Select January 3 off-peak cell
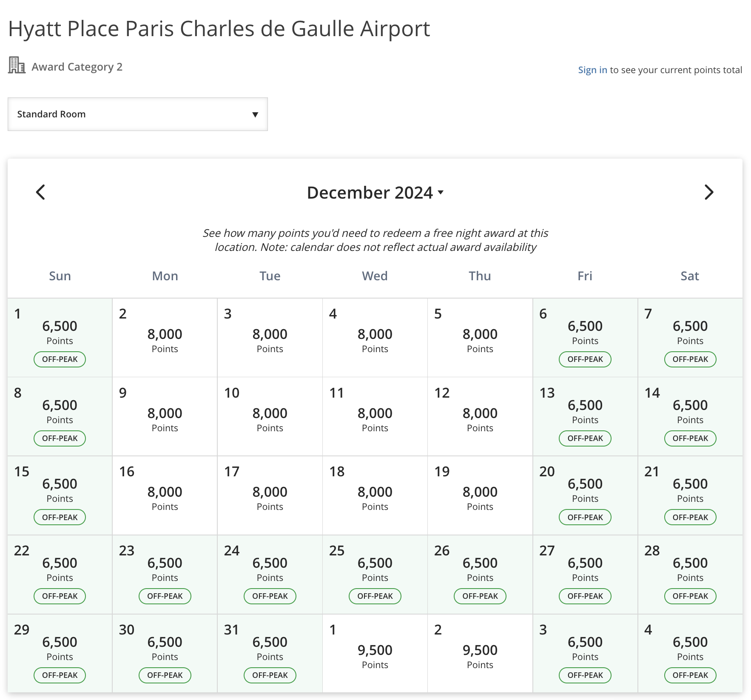 [585, 653]
